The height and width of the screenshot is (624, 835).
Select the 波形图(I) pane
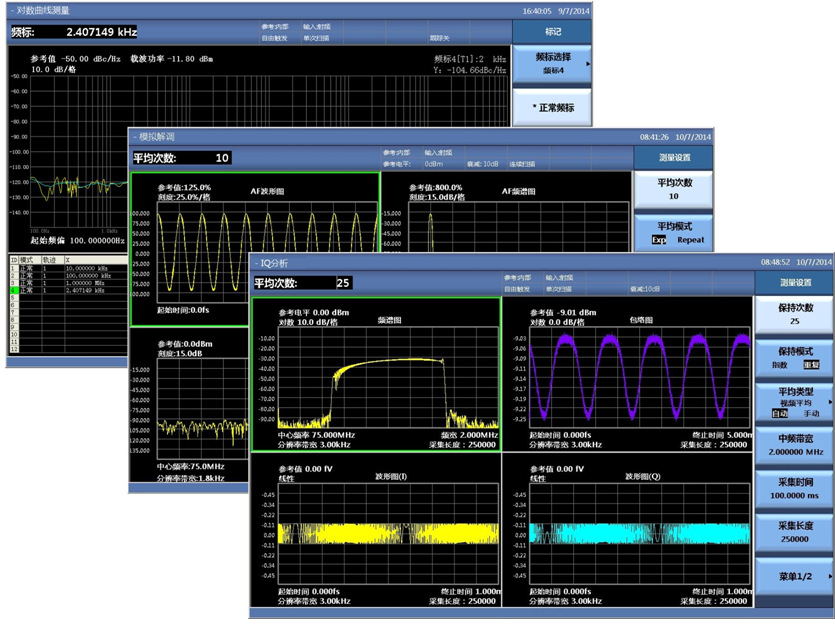tap(376, 530)
